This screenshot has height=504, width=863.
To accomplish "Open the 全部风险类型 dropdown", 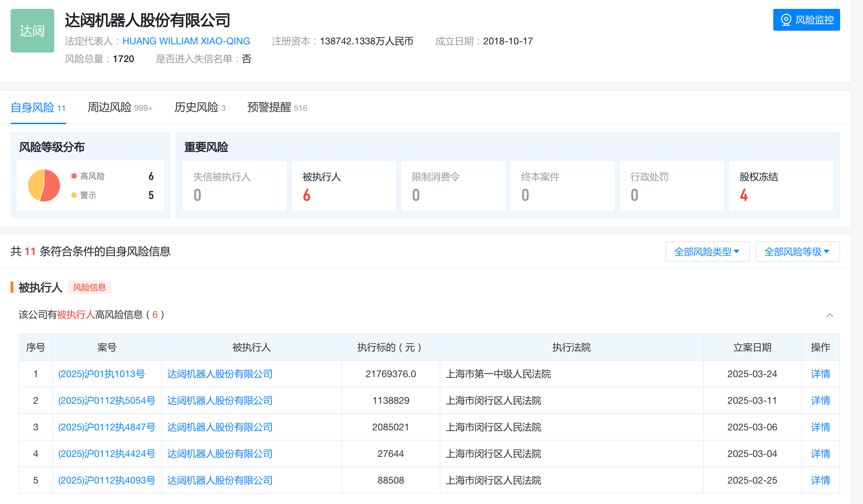I will tap(707, 252).
